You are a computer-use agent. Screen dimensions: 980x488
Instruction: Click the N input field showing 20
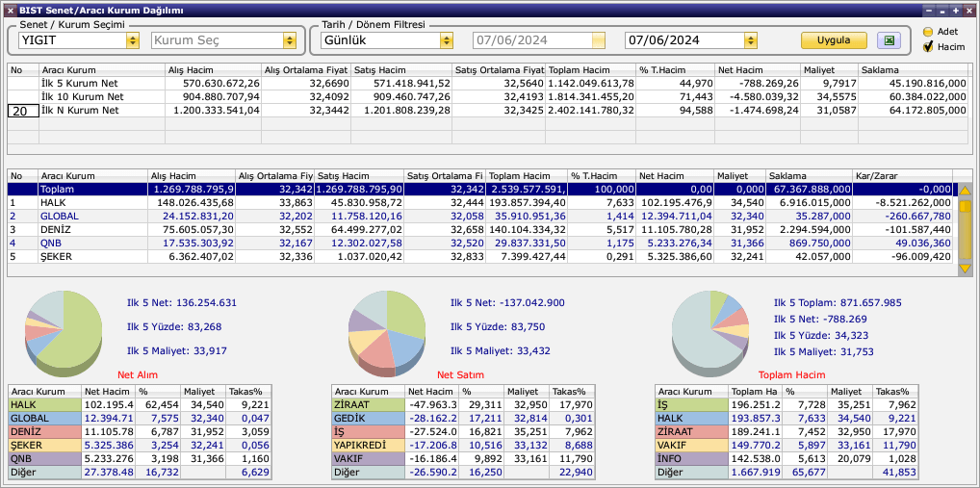(23, 111)
